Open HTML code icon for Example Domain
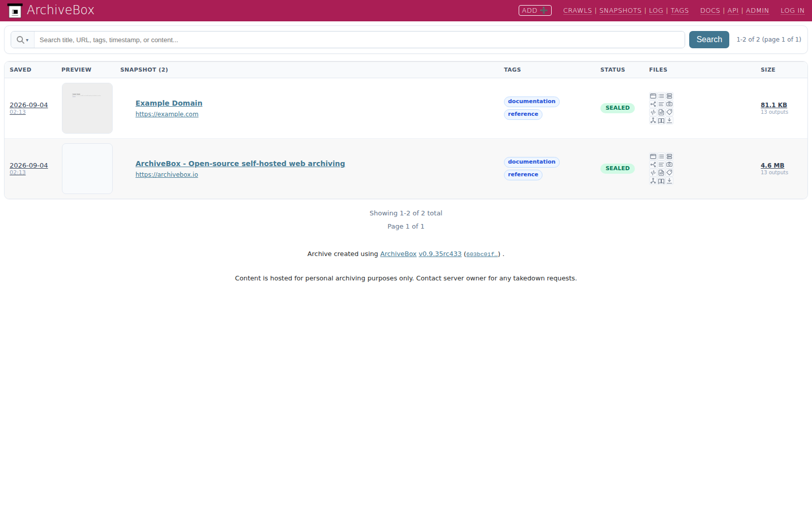Image resolution: width=812 pixels, height=508 pixels. pyautogui.click(x=653, y=112)
